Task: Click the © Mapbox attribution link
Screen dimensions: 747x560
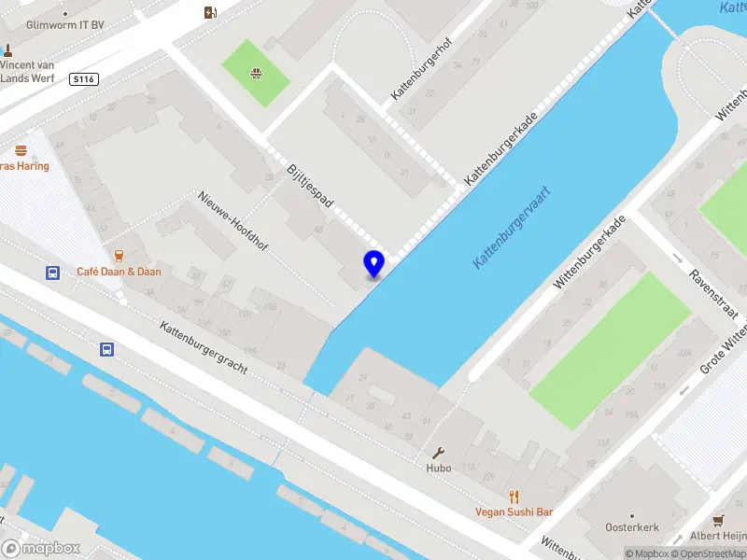Action: [647, 553]
